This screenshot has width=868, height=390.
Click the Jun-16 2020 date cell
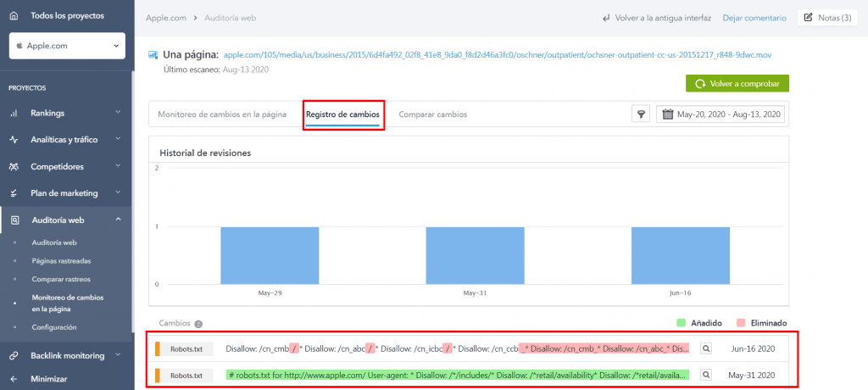pos(753,348)
